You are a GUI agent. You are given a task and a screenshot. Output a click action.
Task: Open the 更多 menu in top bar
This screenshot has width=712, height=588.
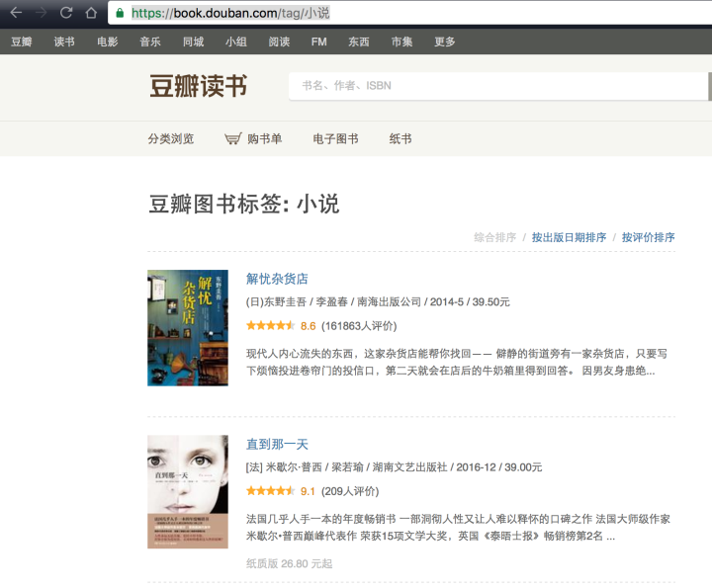(445, 42)
